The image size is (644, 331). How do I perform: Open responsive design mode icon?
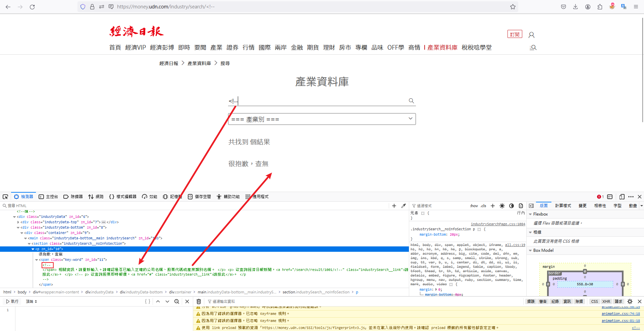point(622,197)
